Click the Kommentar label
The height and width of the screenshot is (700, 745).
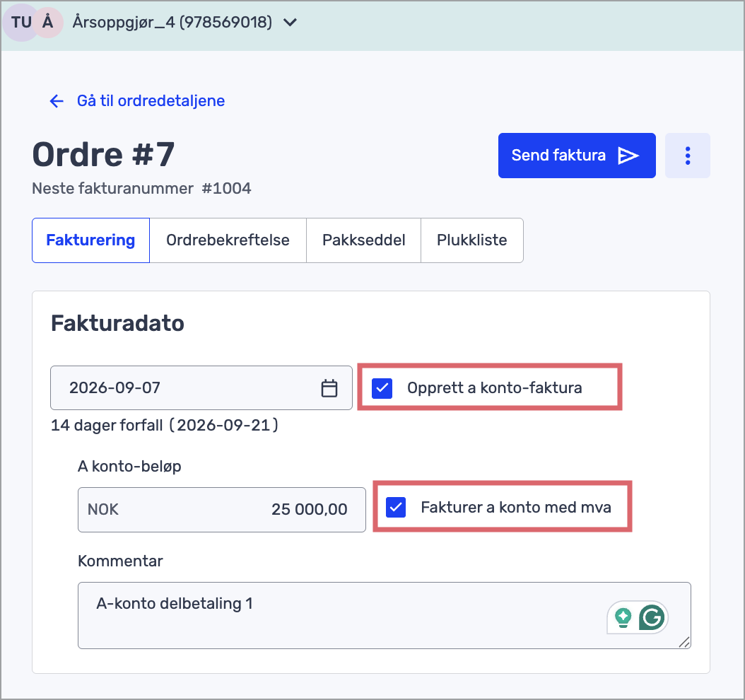tap(121, 561)
